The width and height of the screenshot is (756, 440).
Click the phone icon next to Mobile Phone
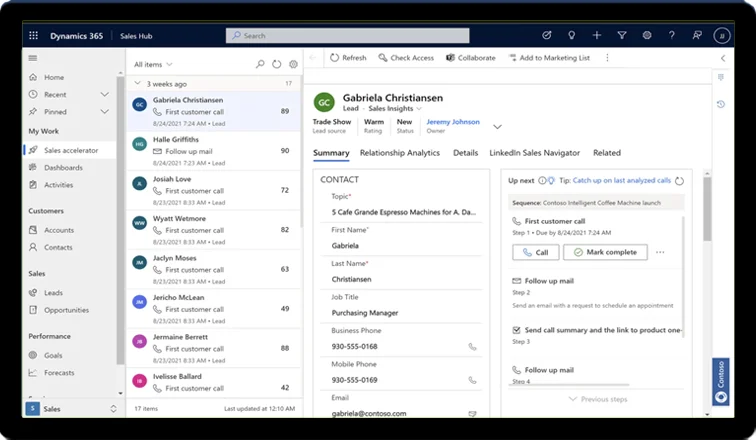coord(472,380)
